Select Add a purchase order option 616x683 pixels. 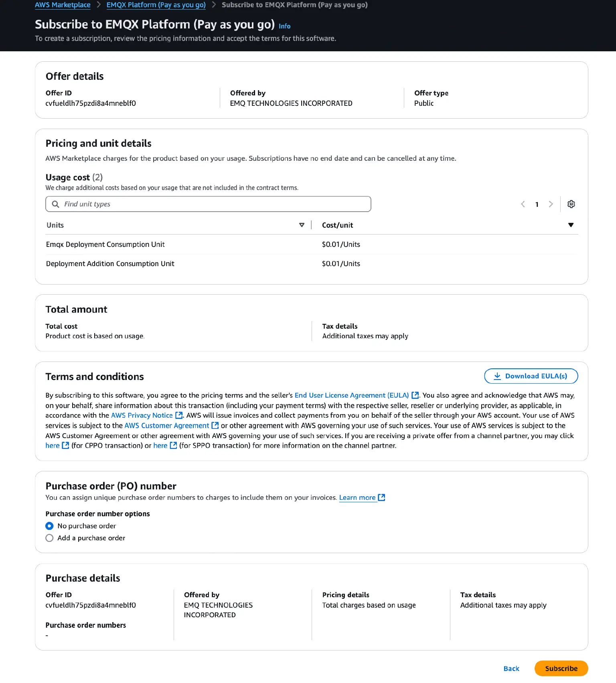(49, 538)
